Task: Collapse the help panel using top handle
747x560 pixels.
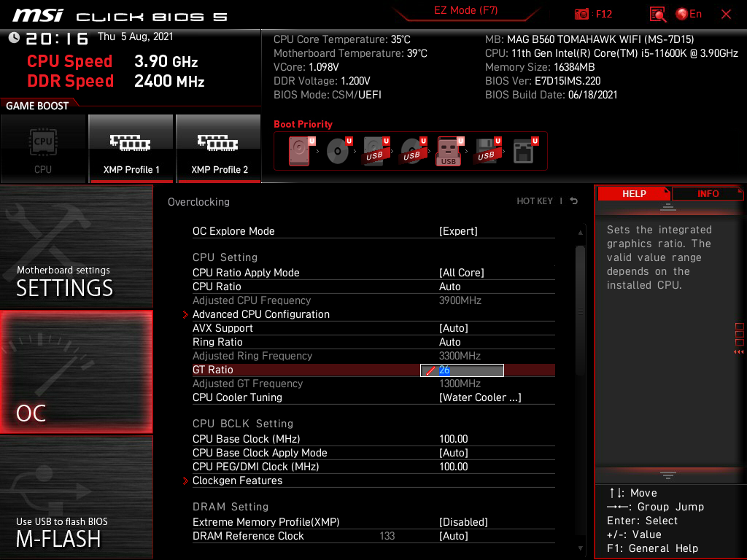Action: pos(667,206)
